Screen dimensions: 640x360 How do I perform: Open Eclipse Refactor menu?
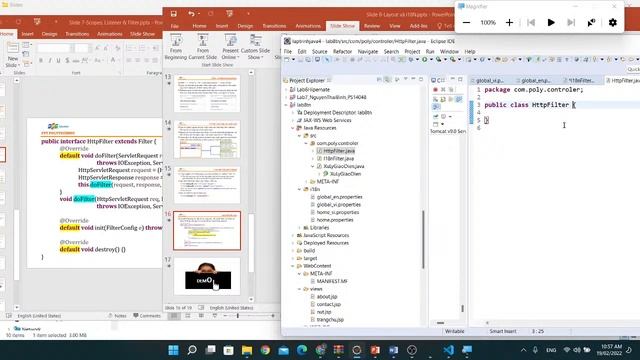(342, 52)
